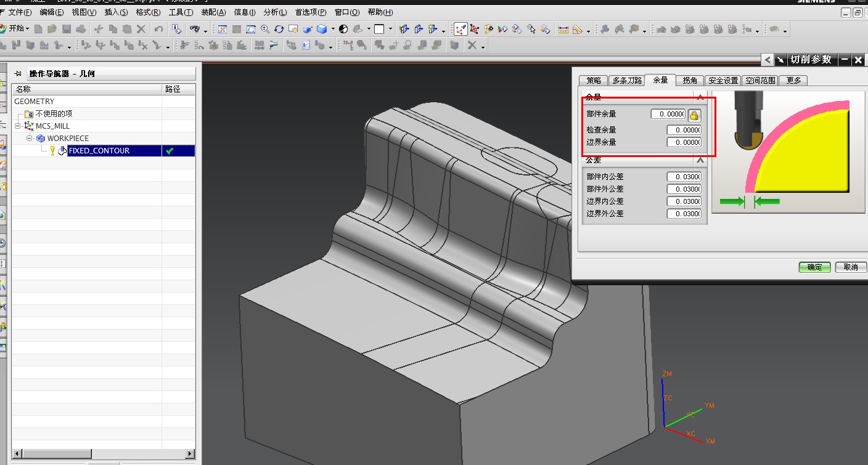Click the Measure distance ruler icon
The width and height of the screenshot is (868, 465).
pos(563,30)
